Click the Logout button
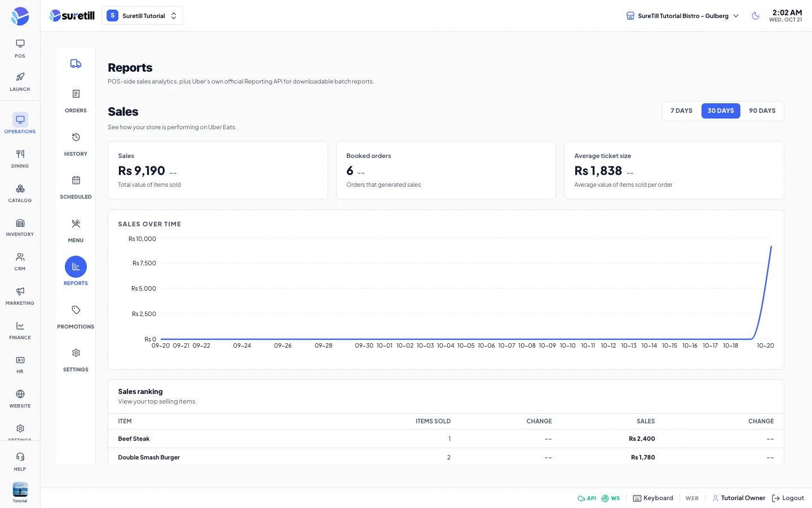This screenshot has width=812, height=508. (788, 498)
